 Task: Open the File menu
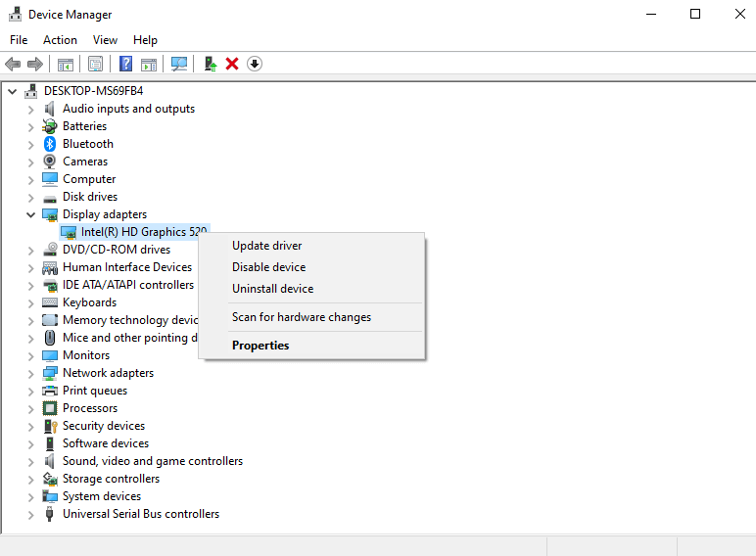[x=19, y=40]
